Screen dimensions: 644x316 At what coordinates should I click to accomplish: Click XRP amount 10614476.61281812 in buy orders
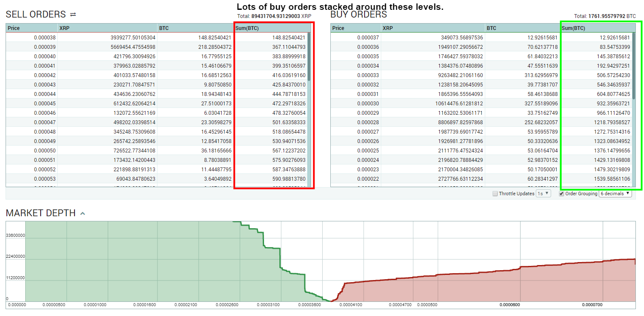459,104
